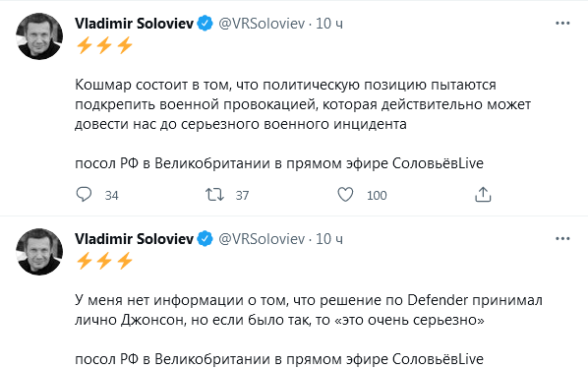Reply to the first tweet with 34 comments

pos(84,195)
